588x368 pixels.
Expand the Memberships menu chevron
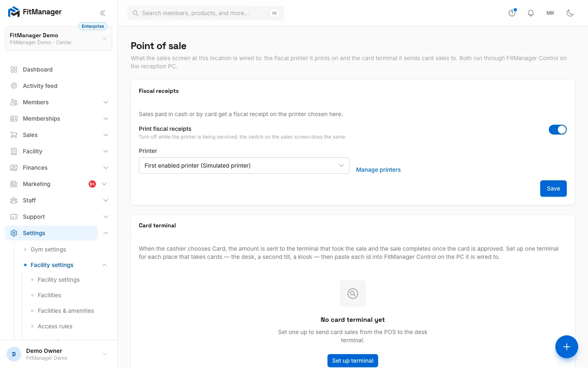[x=106, y=119]
